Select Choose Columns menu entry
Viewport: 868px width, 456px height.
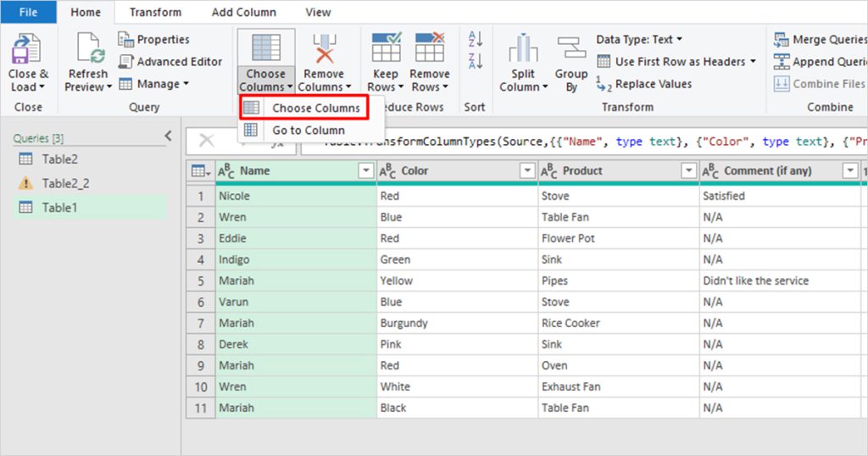click(304, 108)
